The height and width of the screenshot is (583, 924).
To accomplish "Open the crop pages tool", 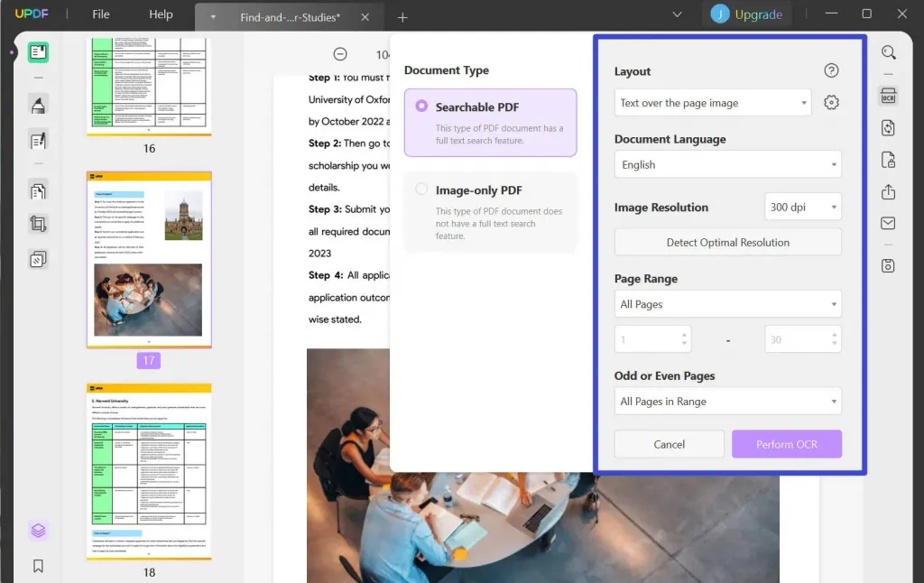I will [x=38, y=224].
